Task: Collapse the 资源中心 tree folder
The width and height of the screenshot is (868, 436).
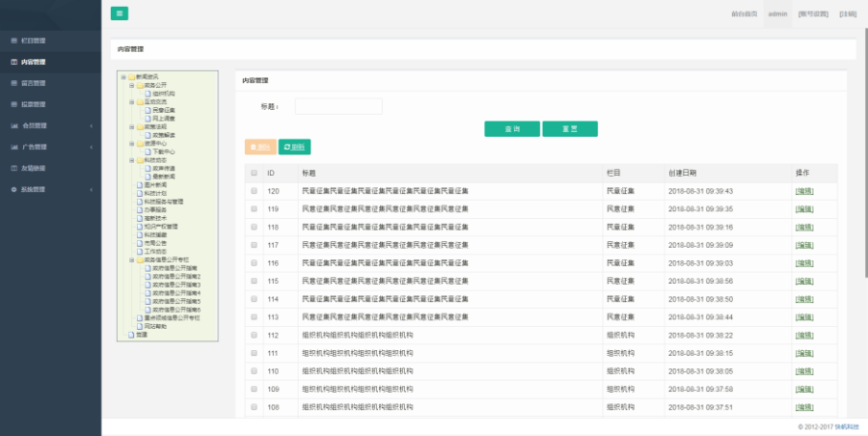Action: [132, 144]
